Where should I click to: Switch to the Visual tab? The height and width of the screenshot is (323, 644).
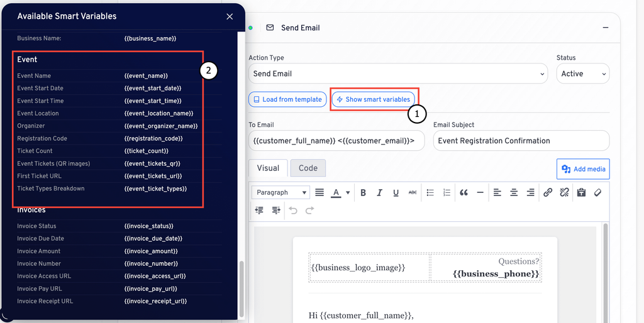(268, 168)
